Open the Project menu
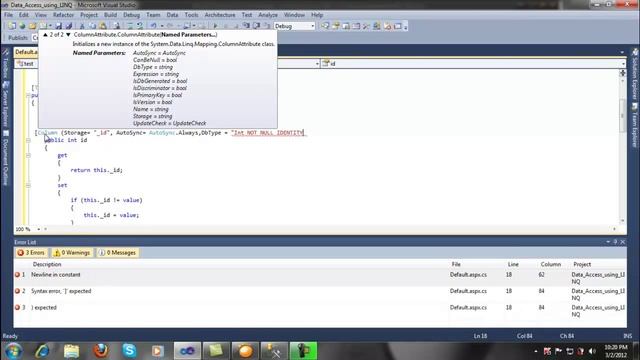Viewport: 640px width, 360px height. [89, 15]
